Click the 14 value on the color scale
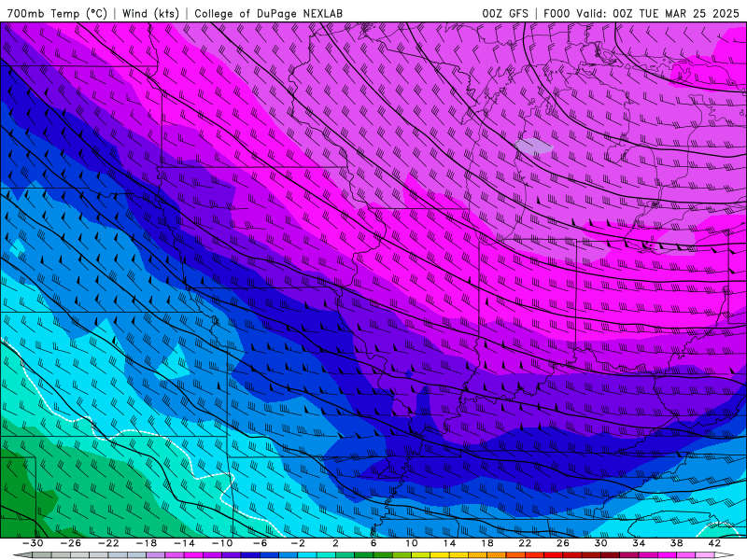This screenshot has width=747, height=560. [449, 543]
